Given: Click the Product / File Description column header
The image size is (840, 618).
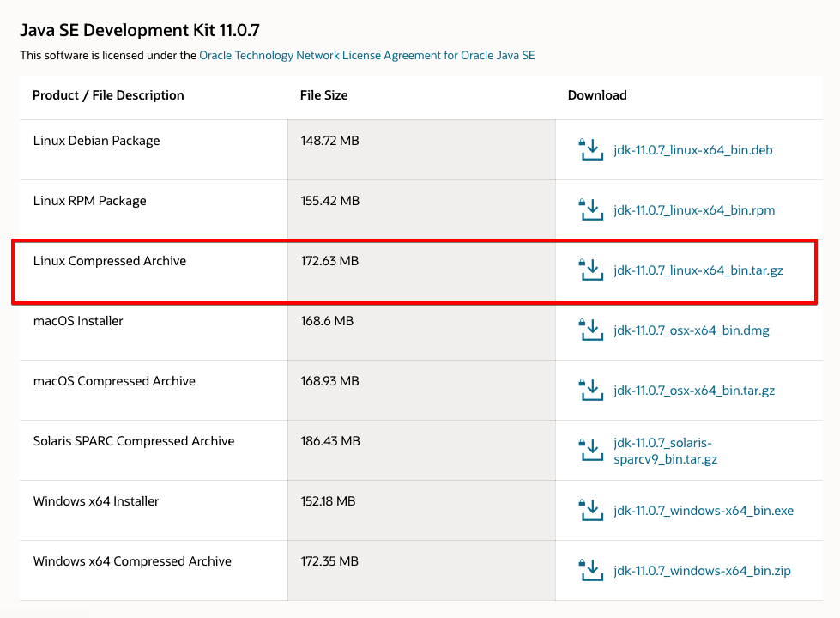Looking at the screenshot, I should point(108,95).
